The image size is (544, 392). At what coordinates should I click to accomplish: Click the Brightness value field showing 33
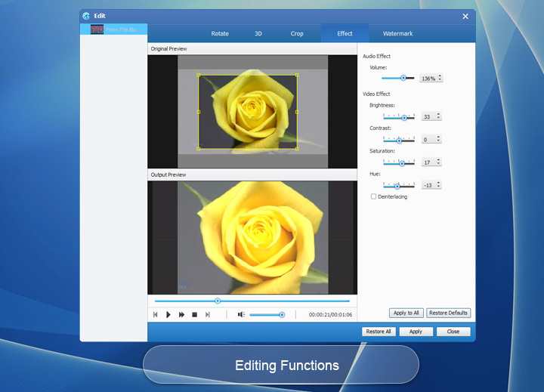(428, 116)
